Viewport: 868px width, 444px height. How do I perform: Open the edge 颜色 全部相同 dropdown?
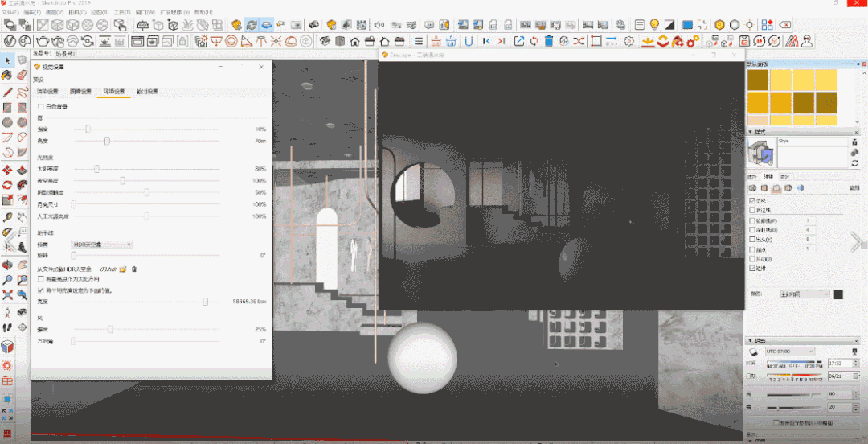805,294
